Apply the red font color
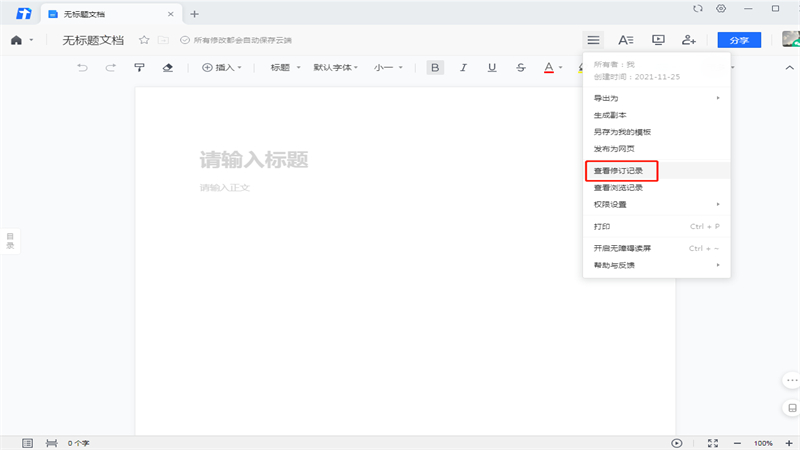Image resolution: width=800 pixels, height=450 pixels. [x=548, y=67]
